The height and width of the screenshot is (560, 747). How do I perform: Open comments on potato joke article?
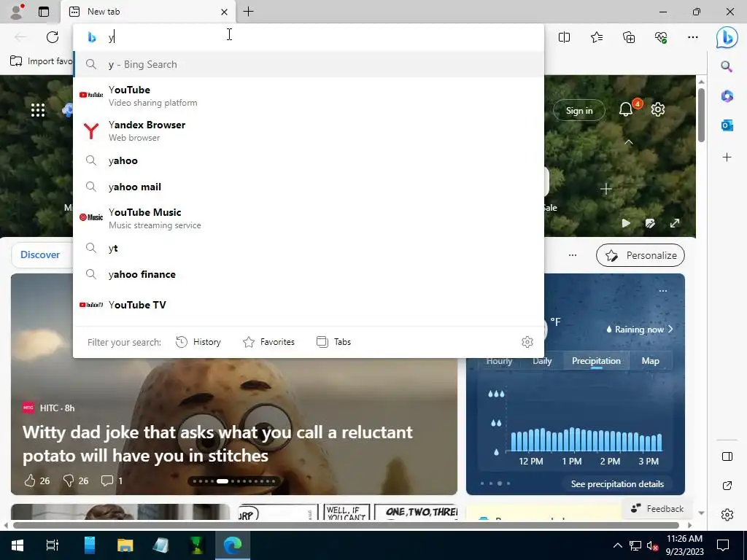click(112, 481)
